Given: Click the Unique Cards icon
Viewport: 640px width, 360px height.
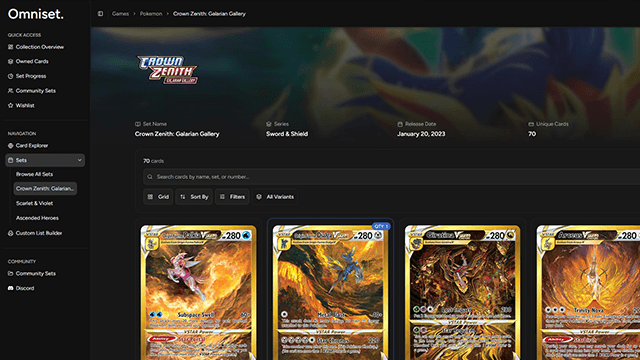Looking at the screenshot, I should pos(531,124).
